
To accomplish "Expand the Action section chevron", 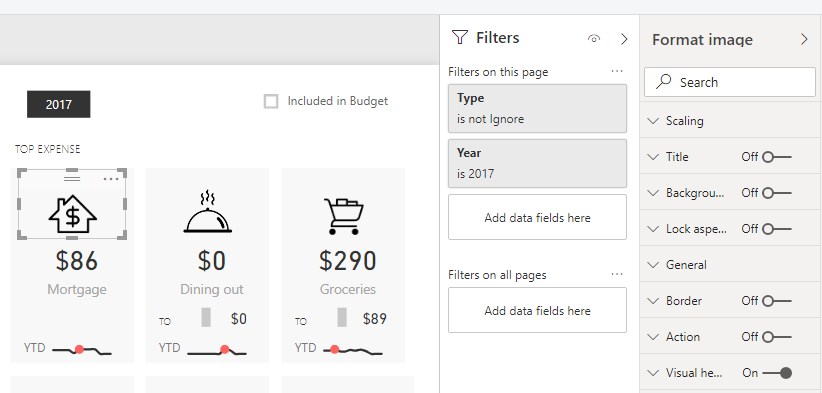I will click(x=653, y=337).
